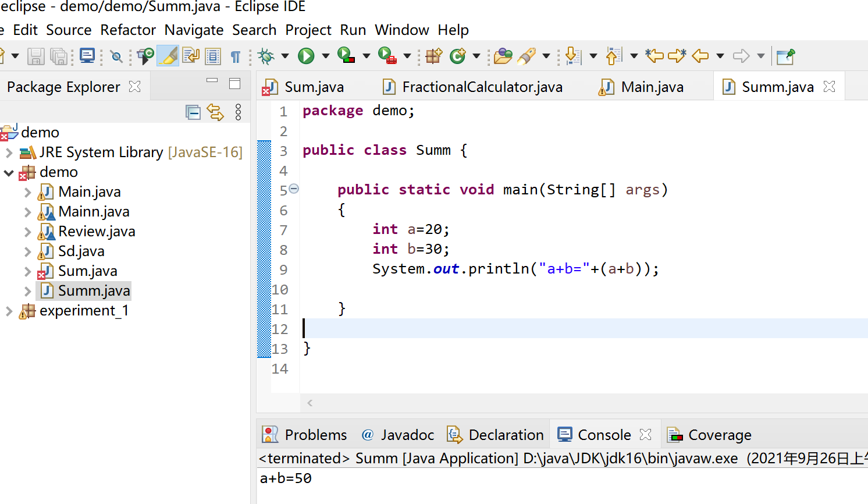The width and height of the screenshot is (868, 504).
Task: Collapse the demo package node
Action: pos(9,172)
